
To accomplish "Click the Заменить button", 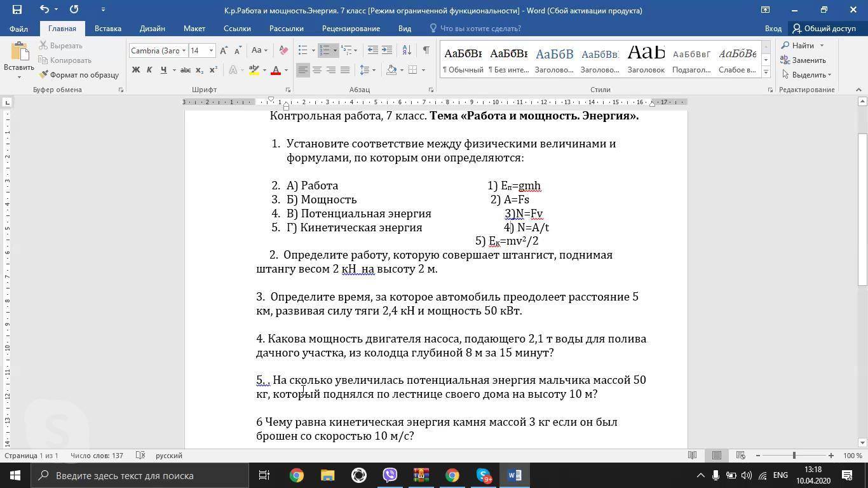I will click(x=804, y=60).
